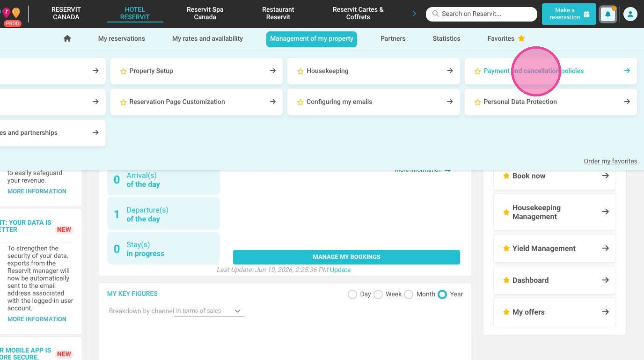Select the Week radio button
The image size is (644, 360).
(378, 294)
